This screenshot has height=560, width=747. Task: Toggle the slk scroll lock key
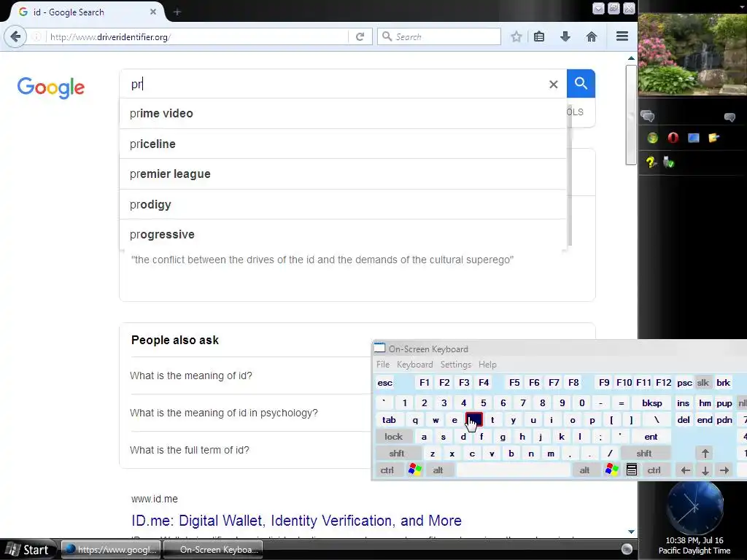click(703, 383)
